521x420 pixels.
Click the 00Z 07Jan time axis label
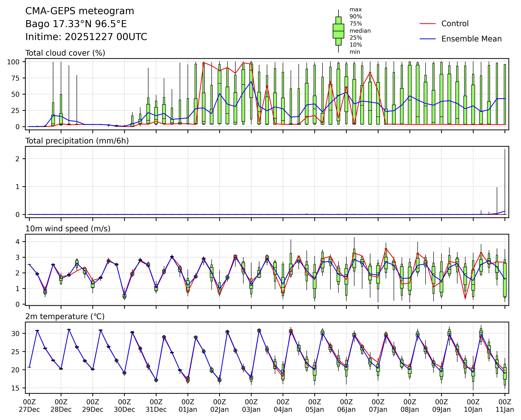378,406
